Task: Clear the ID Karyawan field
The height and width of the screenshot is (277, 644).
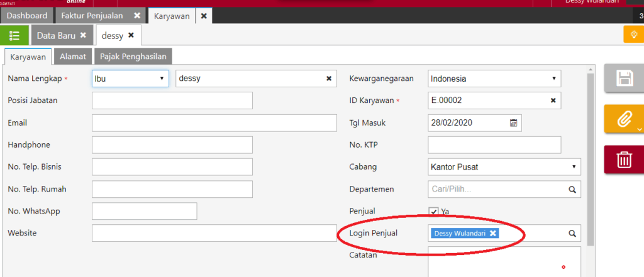Action: click(553, 100)
